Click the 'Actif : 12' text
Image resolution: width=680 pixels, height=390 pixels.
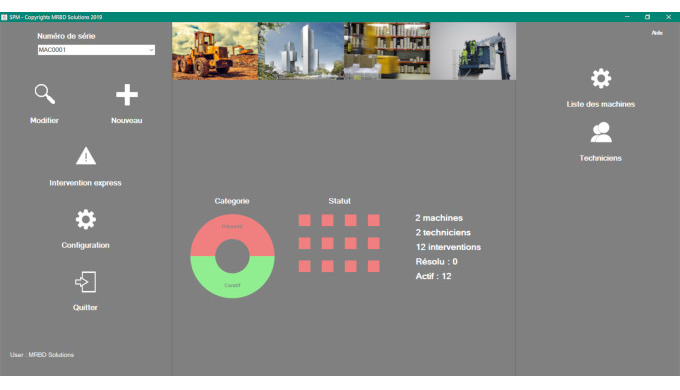pyautogui.click(x=433, y=276)
